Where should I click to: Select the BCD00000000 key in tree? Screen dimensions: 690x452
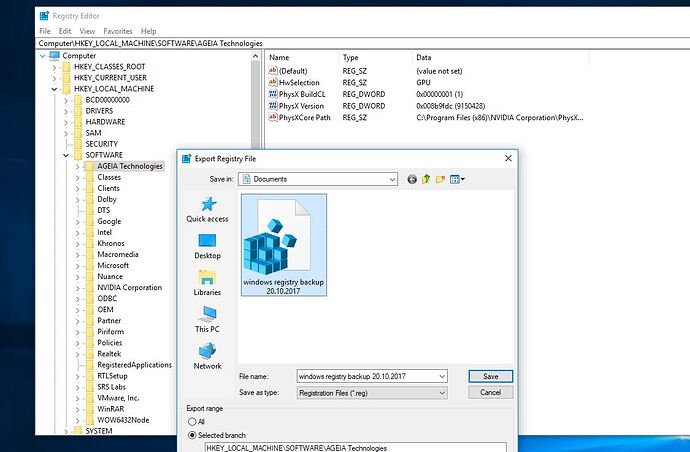pos(108,100)
